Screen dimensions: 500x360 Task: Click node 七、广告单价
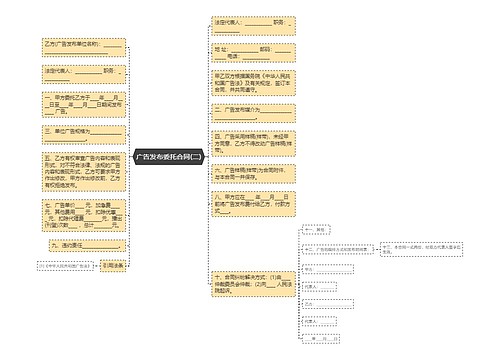84,216
